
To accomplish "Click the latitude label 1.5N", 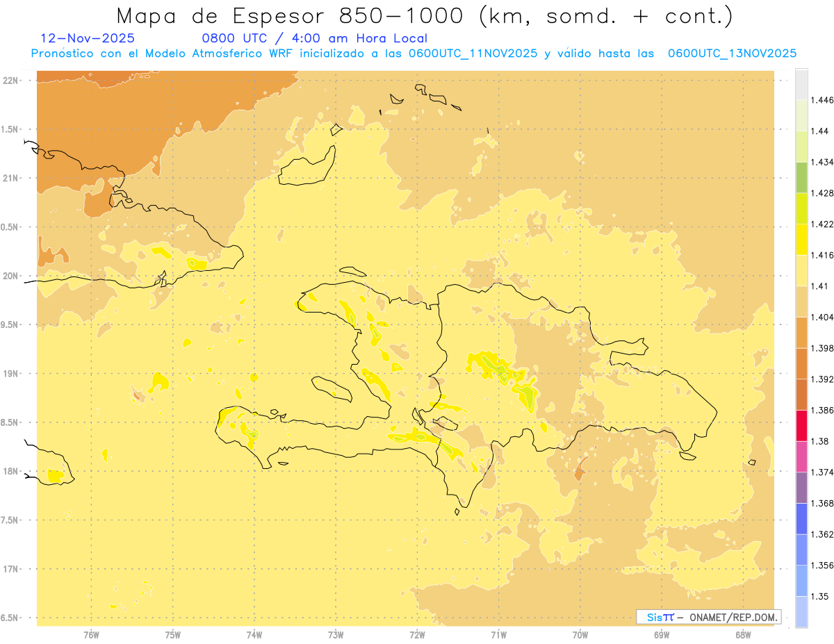I will 10,129.
